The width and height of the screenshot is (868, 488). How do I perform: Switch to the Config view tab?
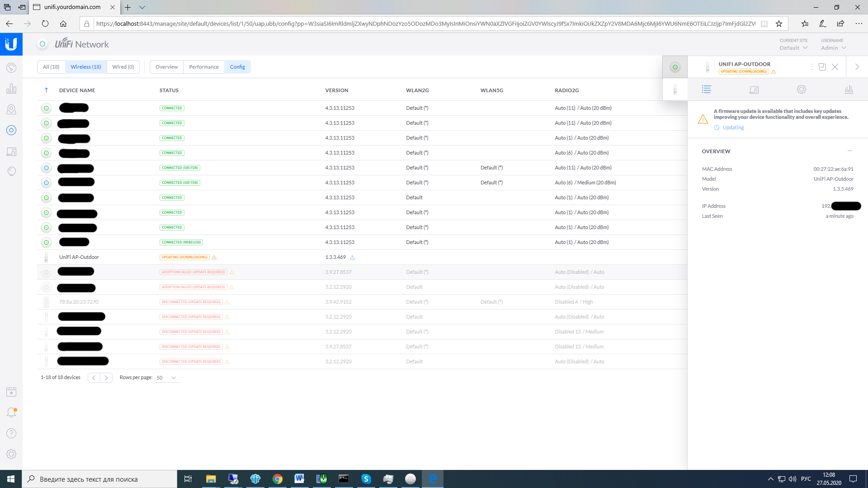click(237, 67)
